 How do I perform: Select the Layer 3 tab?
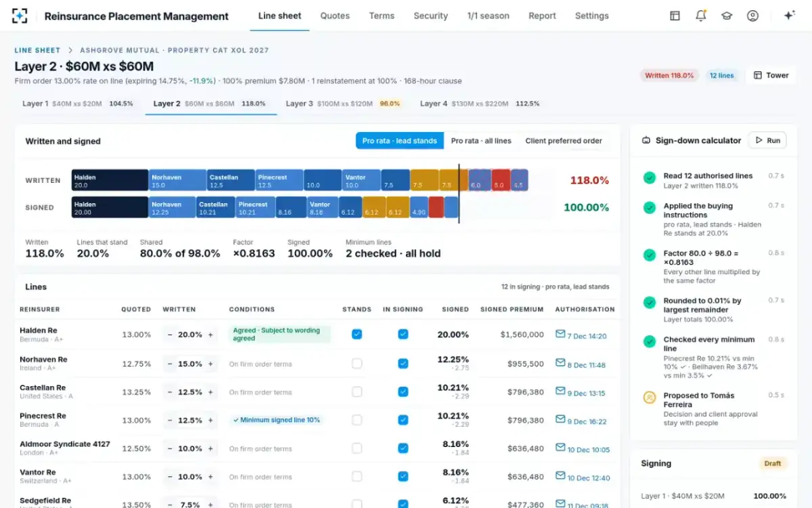pos(343,104)
